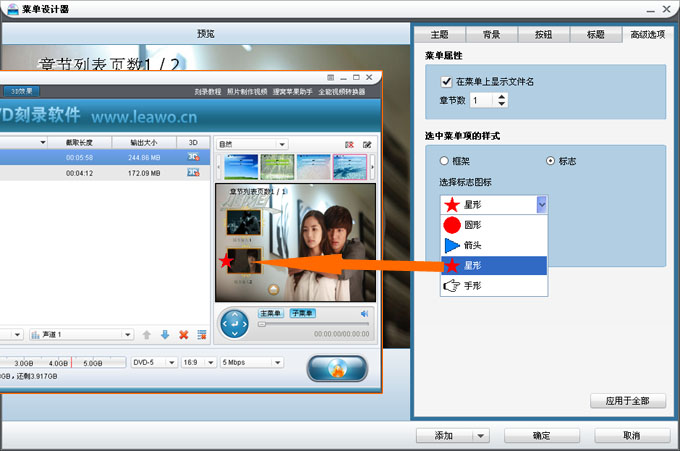Click the 搜窝苹果助手 link

pyautogui.click(x=293, y=92)
